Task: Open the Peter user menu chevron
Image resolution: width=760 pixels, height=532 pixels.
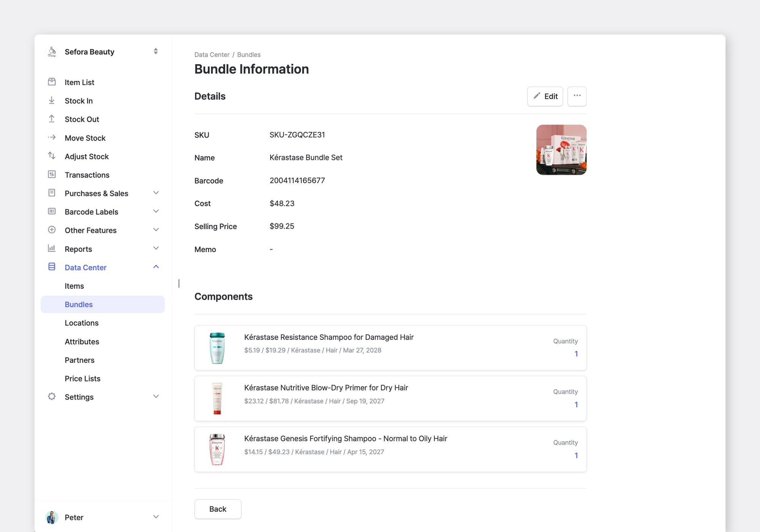Action: tap(156, 517)
